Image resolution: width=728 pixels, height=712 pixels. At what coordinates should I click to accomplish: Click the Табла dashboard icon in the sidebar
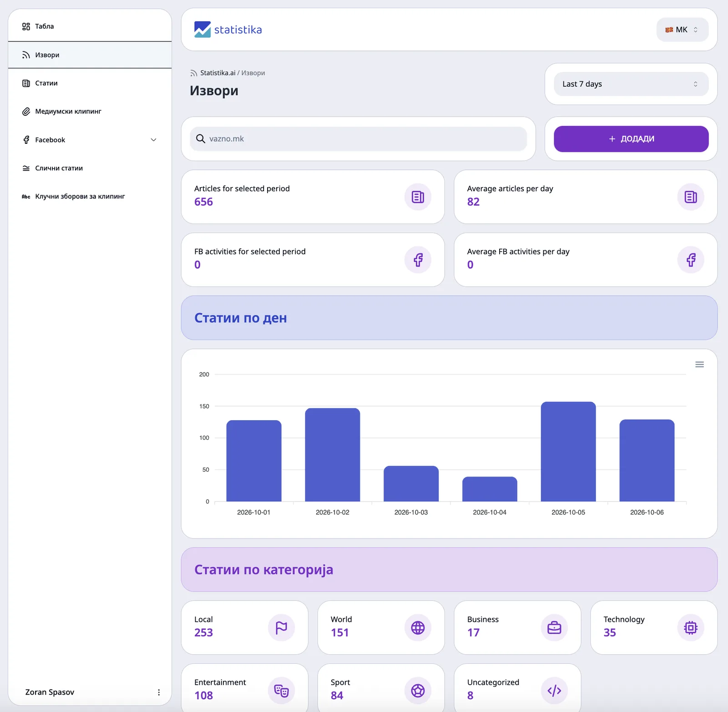click(x=26, y=26)
